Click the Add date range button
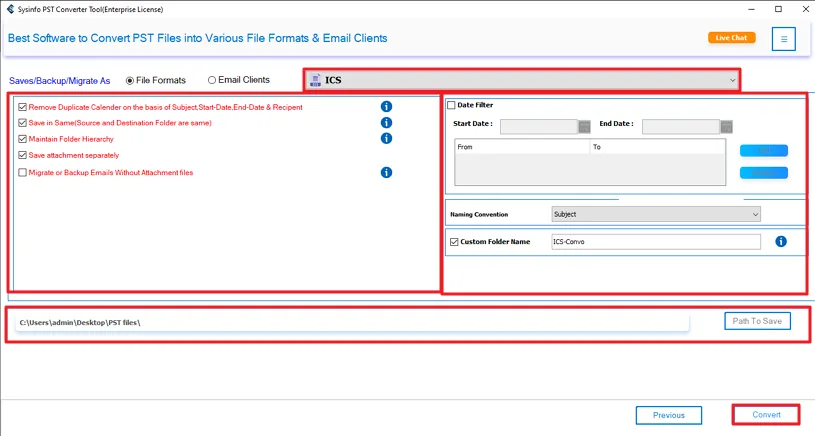The width and height of the screenshot is (815, 436). pyautogui.click(x=764, y=150)
